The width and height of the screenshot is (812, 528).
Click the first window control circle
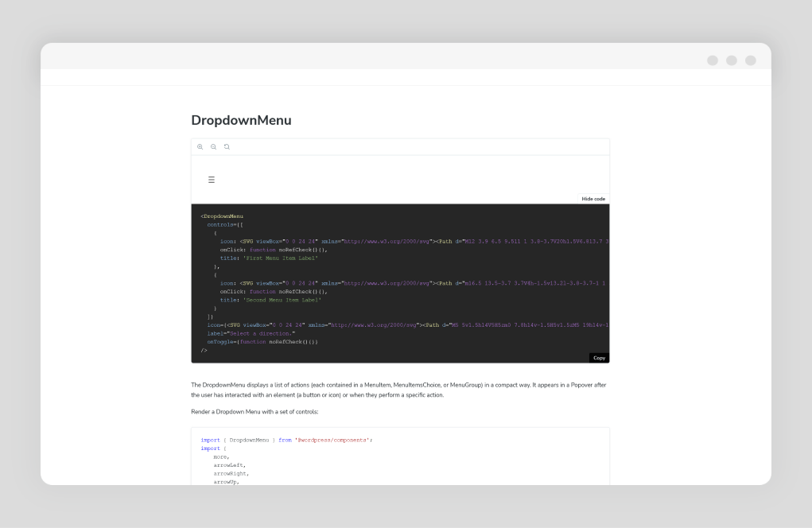click(x=713, y=60)
